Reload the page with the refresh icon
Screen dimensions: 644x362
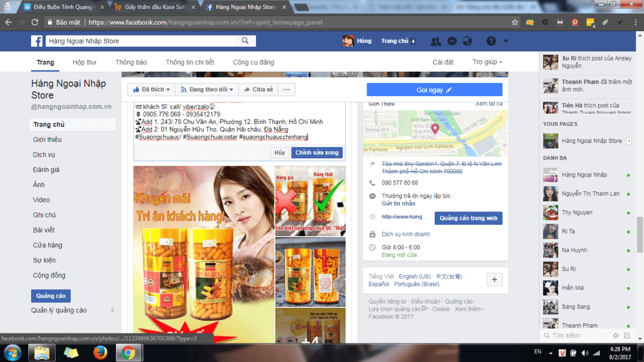click(35, 23)
